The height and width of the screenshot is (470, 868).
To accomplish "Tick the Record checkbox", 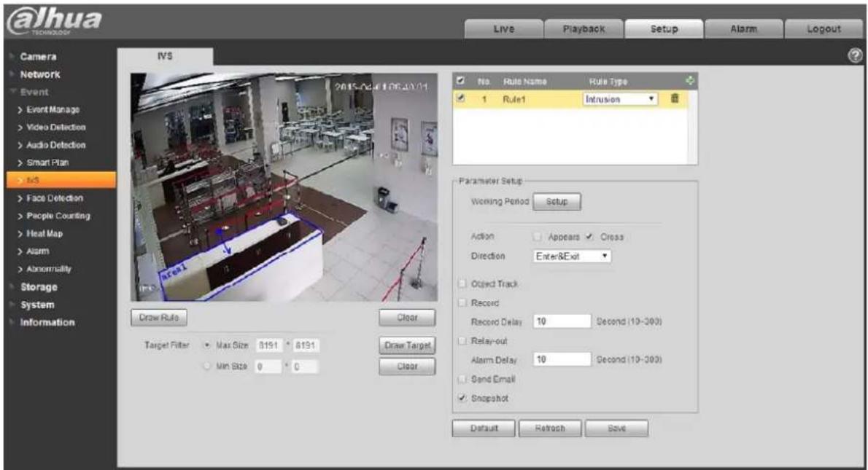I will [x=462, y=302].
